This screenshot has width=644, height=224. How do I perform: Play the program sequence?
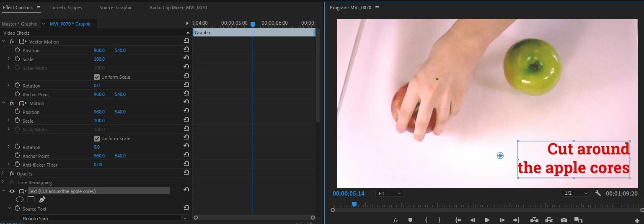pyautogui.click(x=487, y=220)
